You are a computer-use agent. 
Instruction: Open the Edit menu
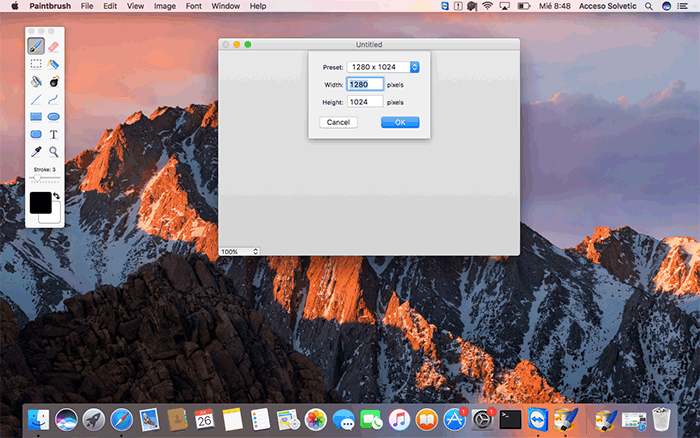110,6
